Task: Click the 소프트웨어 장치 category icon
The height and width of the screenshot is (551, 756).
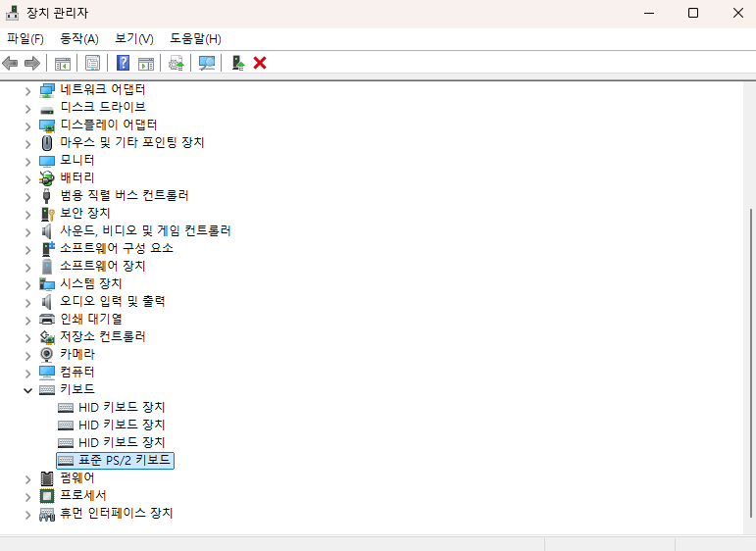Action: click(47, 267)
